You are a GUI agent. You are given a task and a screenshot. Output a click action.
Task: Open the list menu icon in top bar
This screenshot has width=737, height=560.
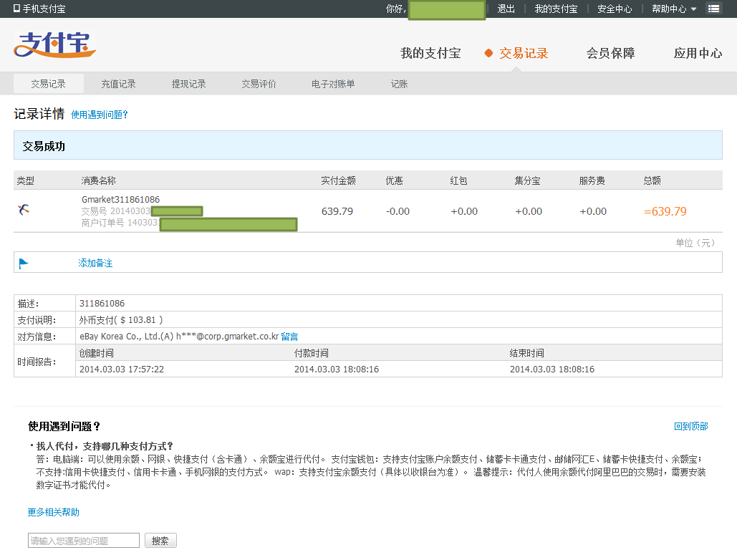point(713,9)
